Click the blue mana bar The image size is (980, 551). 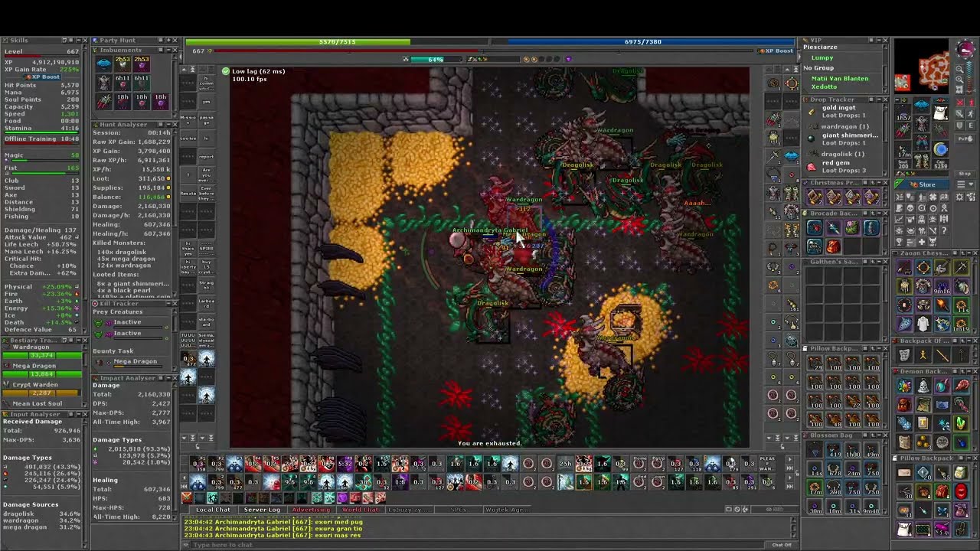point(643,41)
